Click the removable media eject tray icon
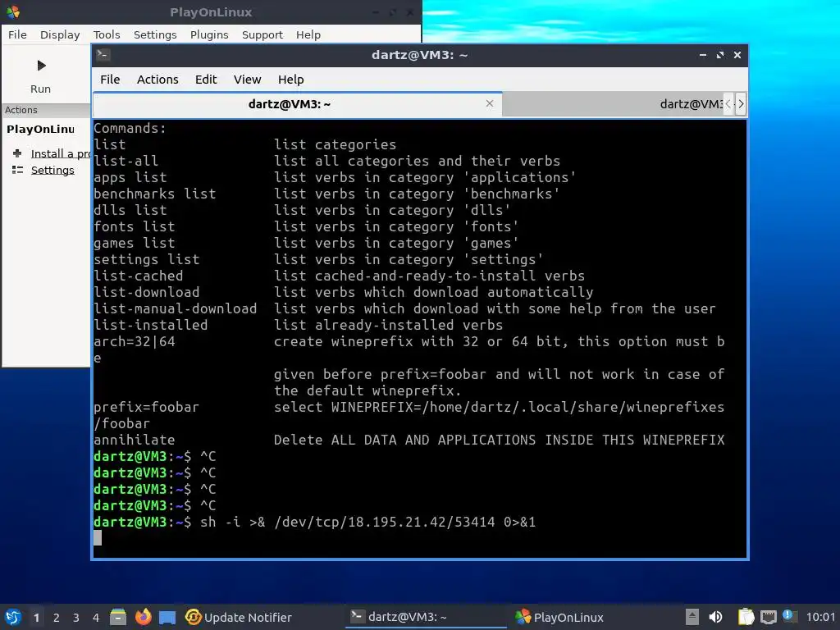 click(x=692, y=617)
